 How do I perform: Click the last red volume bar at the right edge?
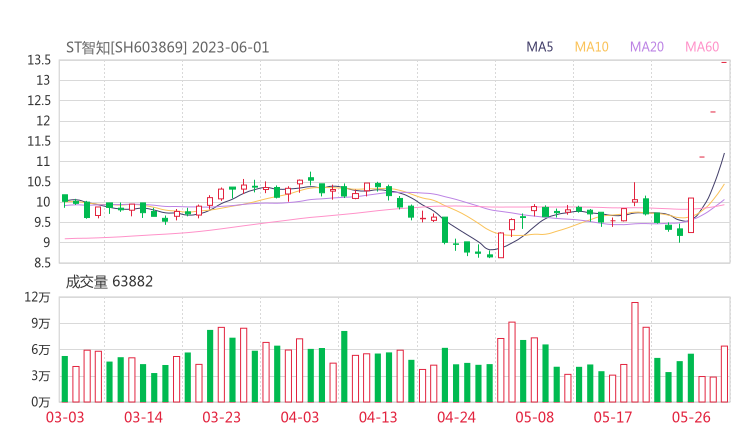[724, 374]
